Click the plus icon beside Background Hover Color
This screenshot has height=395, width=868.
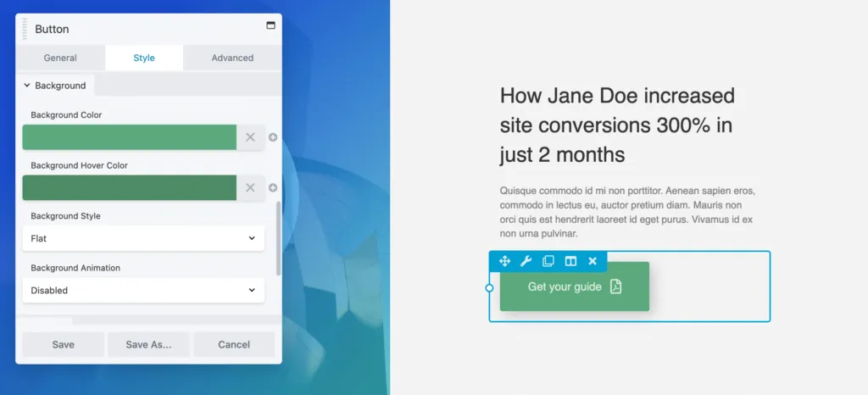tap(273, 188)
